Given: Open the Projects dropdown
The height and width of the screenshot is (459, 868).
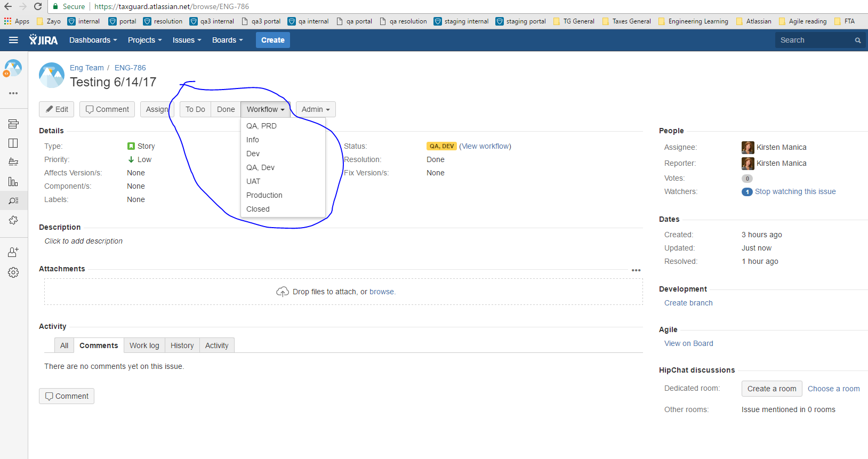Looking at the screenshot, I should [144, 40].
